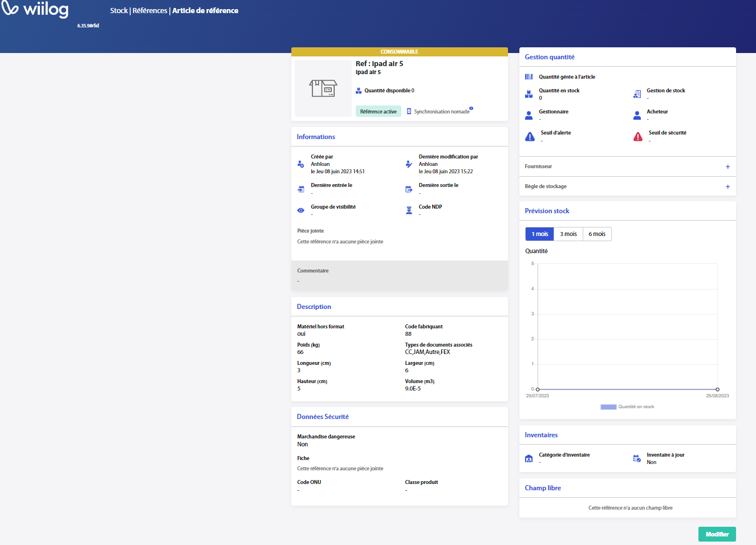
Task: Click the Référence active status badge
Action: click(378, 112)
